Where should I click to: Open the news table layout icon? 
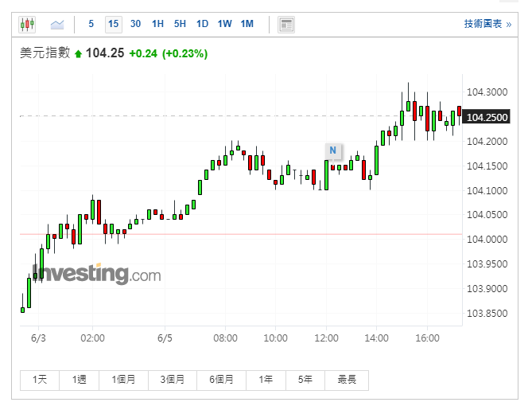286,25
